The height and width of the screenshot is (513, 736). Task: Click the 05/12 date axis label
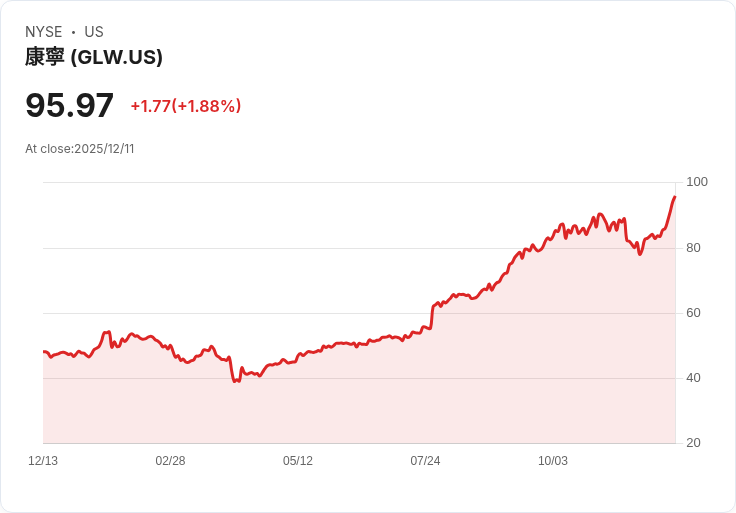point(298,461)
